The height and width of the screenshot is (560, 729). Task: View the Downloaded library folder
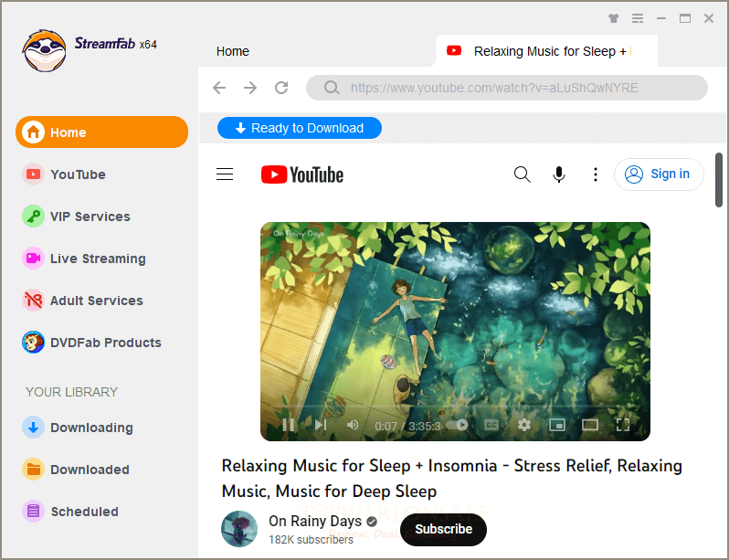pos(76,470)
